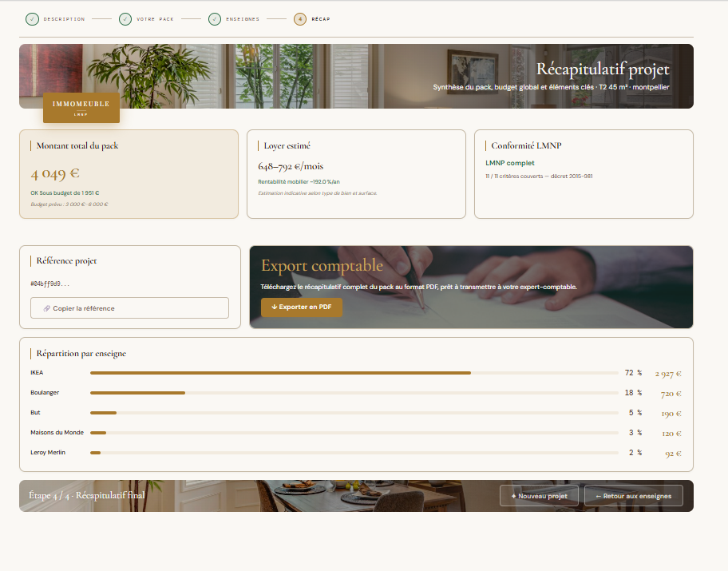Click the IKEA distribution progress bar
The height and width of the screenshot is (571, 728).
[354, 373]
